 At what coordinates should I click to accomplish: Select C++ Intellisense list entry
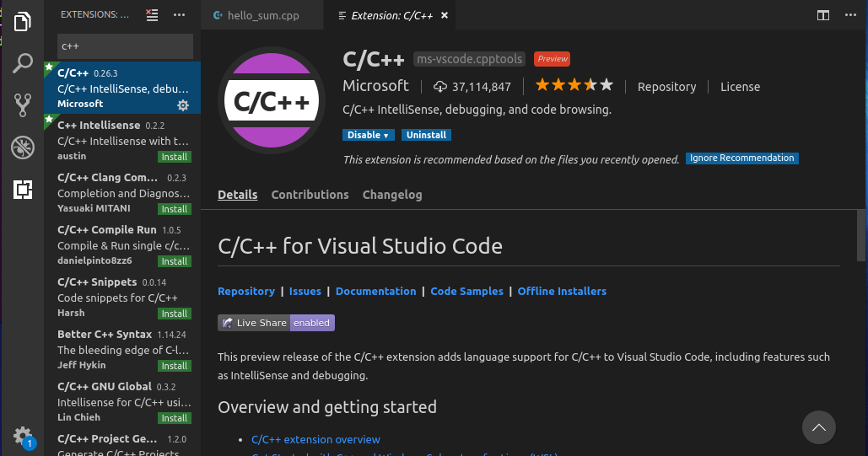click(122, 140)
